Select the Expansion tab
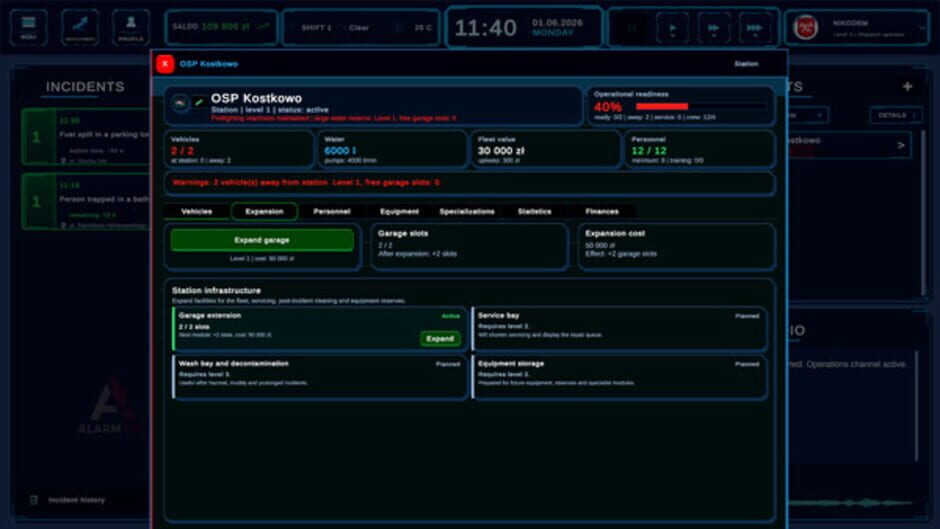 pyautogui.click(x=264, y=212)
